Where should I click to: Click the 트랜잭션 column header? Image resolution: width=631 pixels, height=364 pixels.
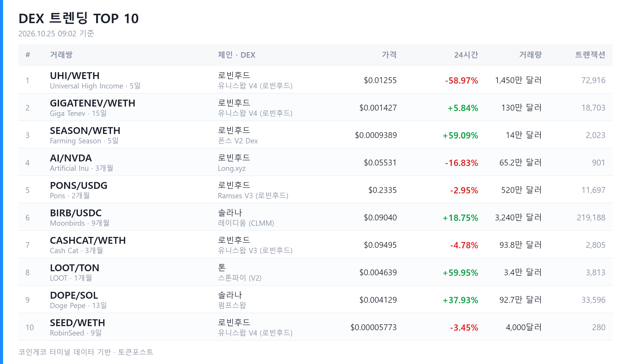pyautogui.click(x=590, y=55)
